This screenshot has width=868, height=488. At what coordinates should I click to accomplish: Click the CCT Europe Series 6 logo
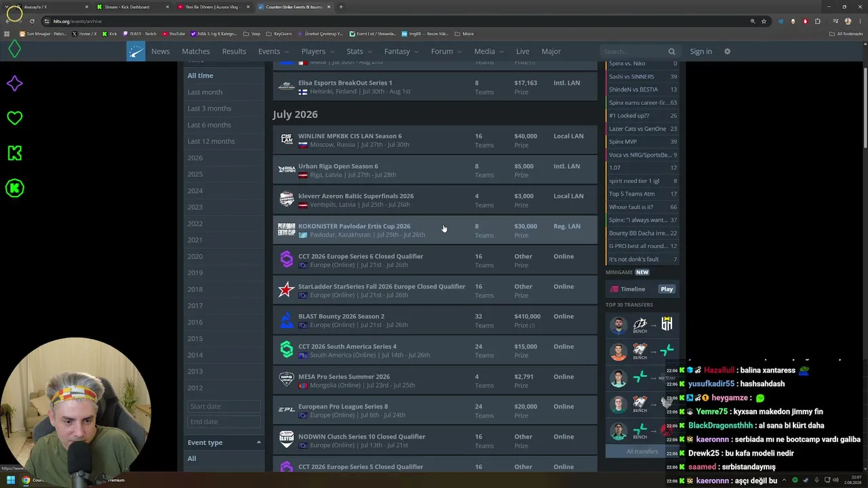tap(286, 260)
